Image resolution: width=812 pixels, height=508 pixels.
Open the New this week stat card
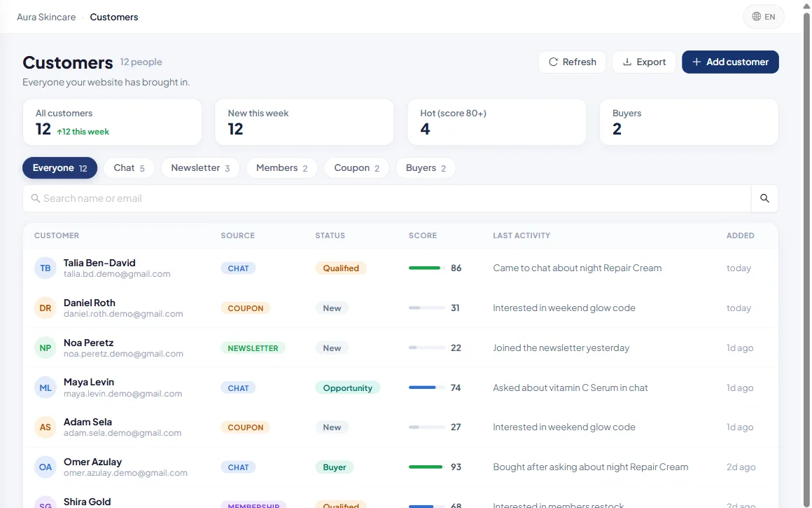tap(304, 122)
